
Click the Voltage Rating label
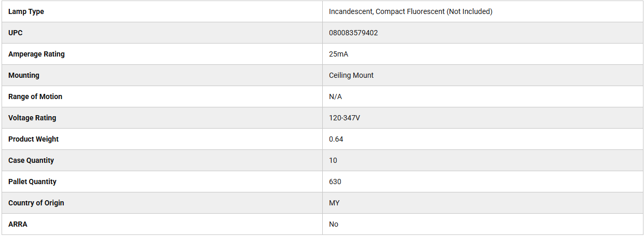click(32, 118)
